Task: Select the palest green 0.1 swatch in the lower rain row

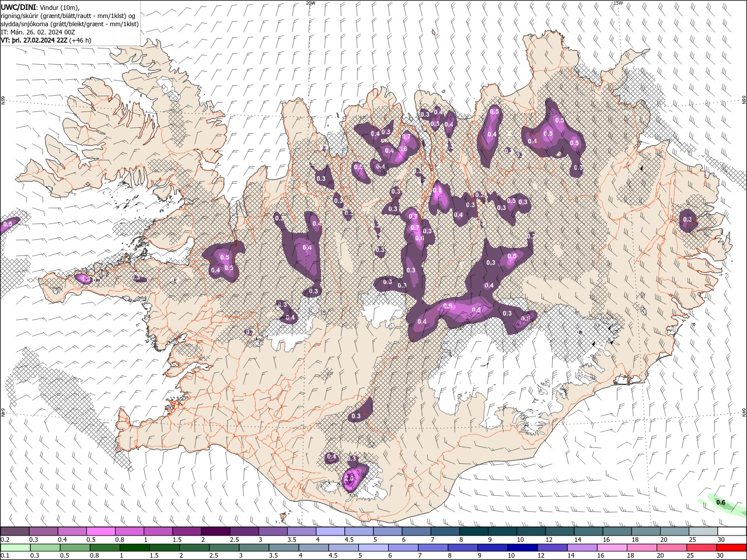Action: (x=16, y=547)
